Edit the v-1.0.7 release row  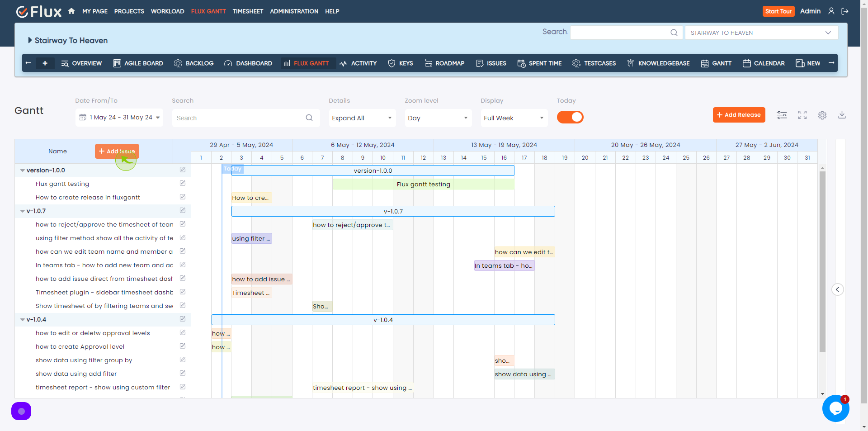(x=183, y=210)
